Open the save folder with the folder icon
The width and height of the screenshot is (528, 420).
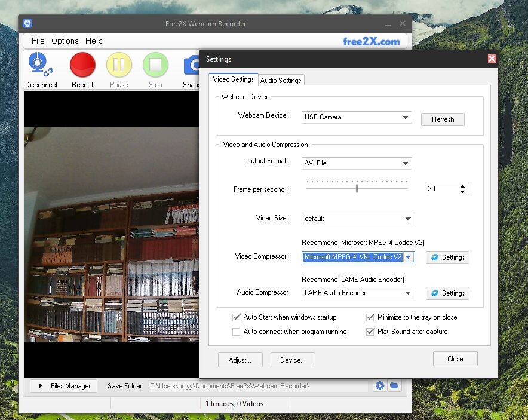coord(394,385)
